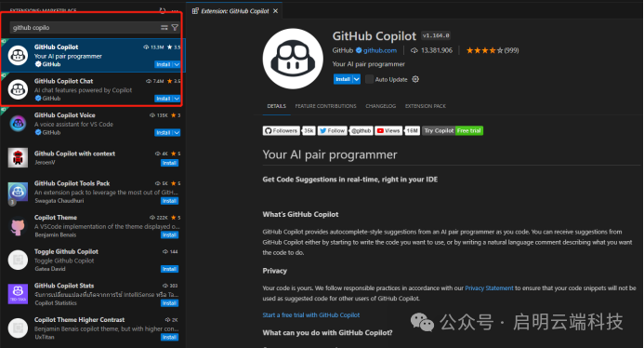Open the filter extensions funnel icon
The height and width of the screenshot is (348, 644).
point(175,28)
